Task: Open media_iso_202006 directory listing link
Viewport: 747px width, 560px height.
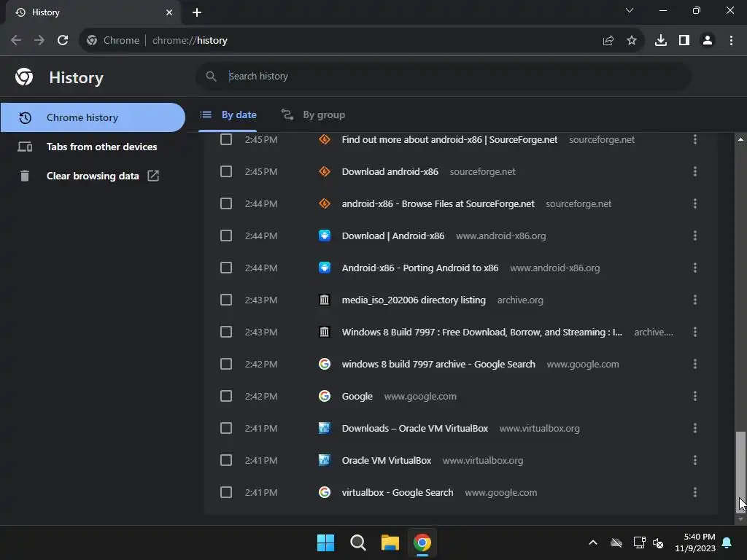Action: [414, 300]
